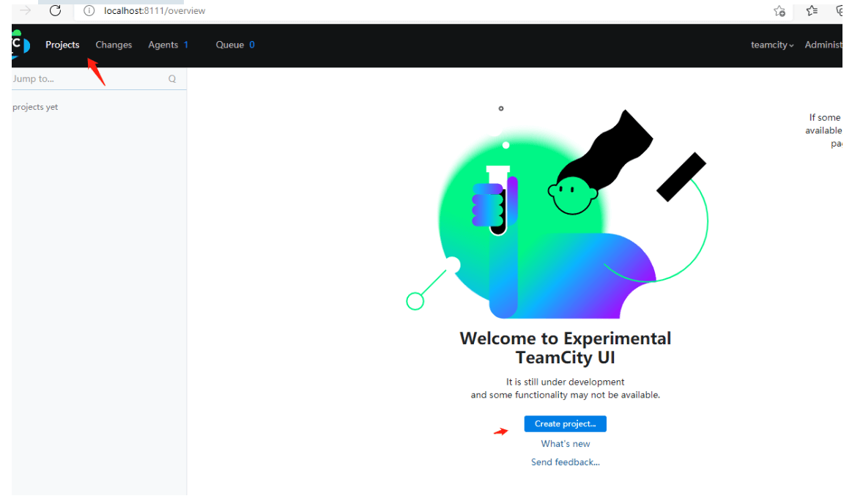Open the Agents tab
This screenshot has height=504, width=852.
click(163, 45)
